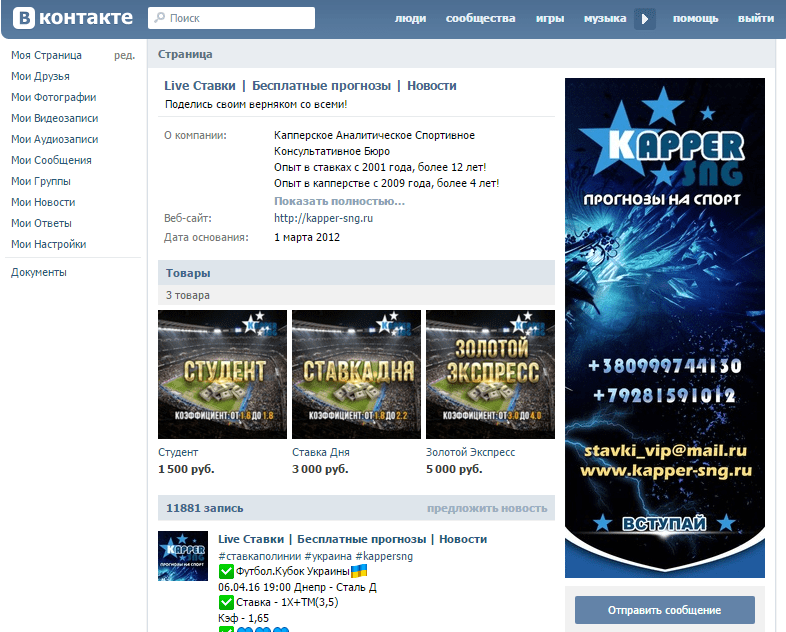Open Мои Видеозаписи
Viewport: 786px width, 632px height.
point(55,118)
